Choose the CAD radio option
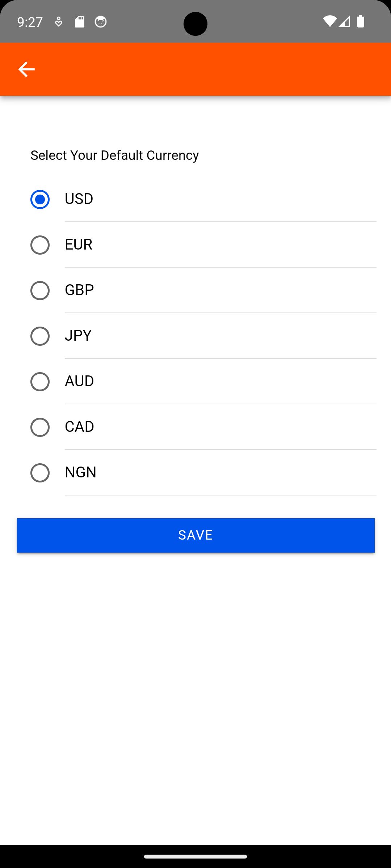Screen dimensions: 391x868 click(40, 427)
